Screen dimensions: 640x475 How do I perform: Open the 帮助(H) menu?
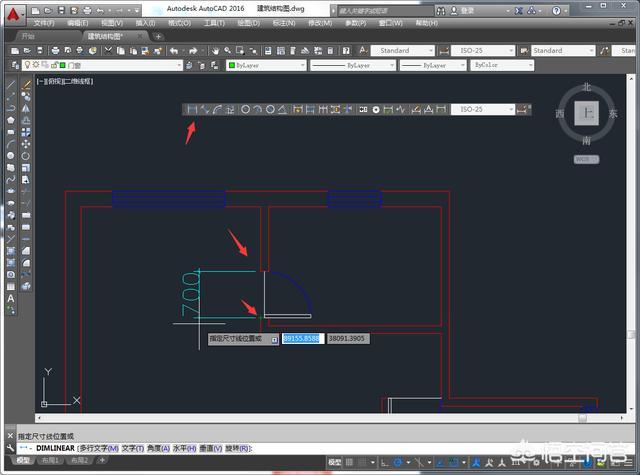point(427,23)
